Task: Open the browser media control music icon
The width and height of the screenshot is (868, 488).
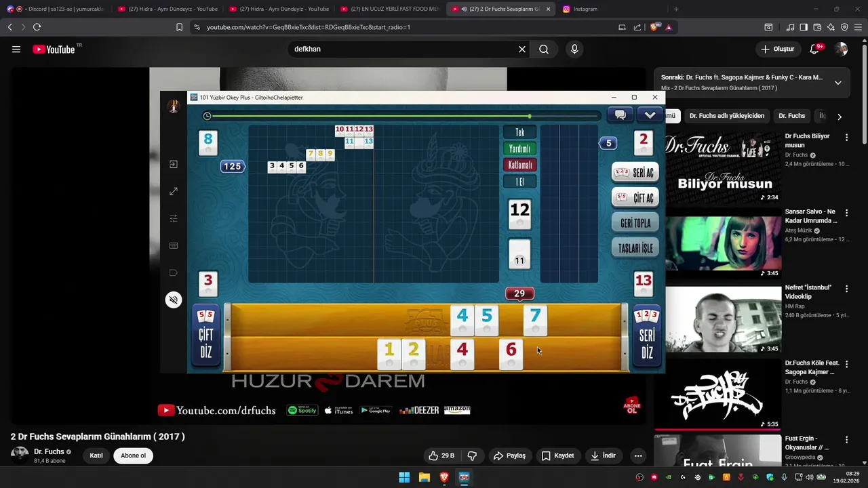Action: [x=790, y=27]
